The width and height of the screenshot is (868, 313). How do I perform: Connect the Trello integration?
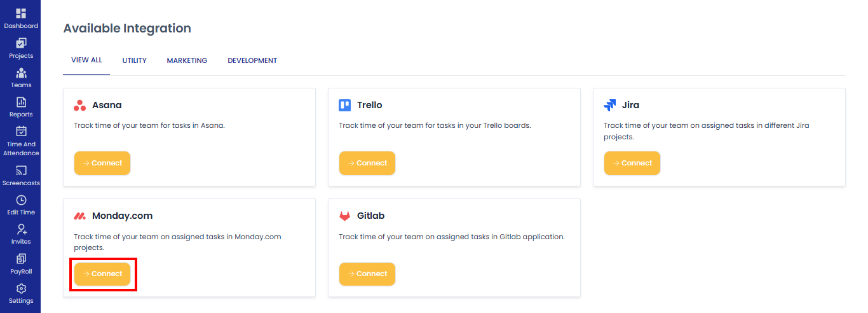[367, 163]
